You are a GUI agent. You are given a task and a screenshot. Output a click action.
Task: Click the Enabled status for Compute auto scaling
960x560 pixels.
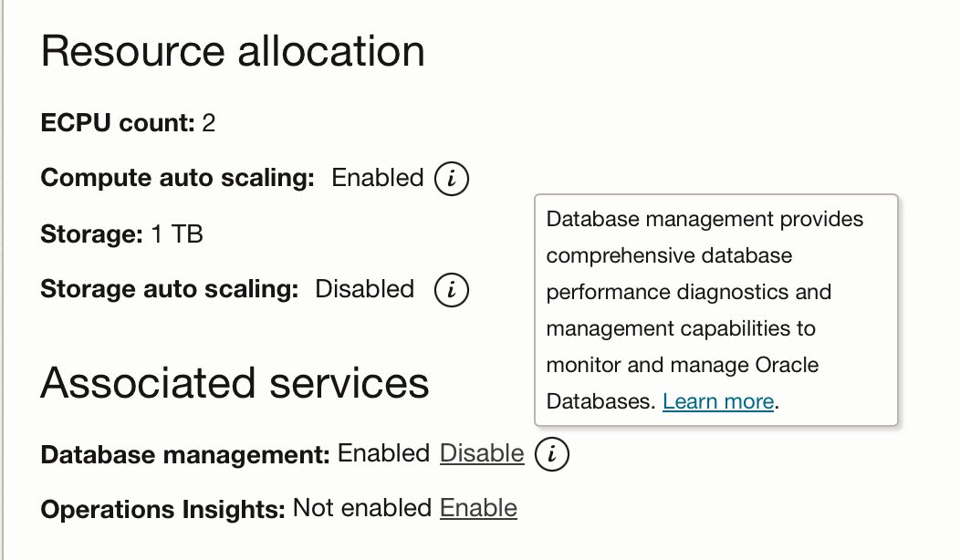point(378,178)
